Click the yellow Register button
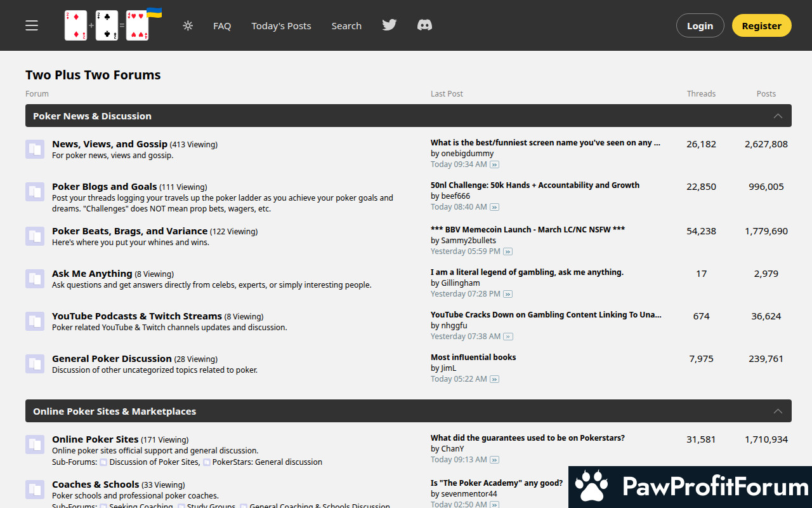812x508 pixels. point(762,25)
